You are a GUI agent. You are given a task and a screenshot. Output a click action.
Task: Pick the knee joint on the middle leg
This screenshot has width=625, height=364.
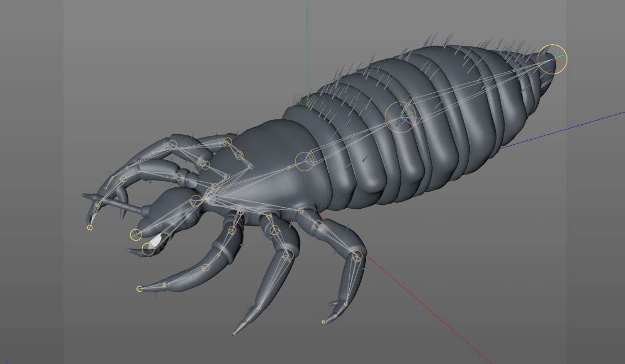tap(288, 255)
